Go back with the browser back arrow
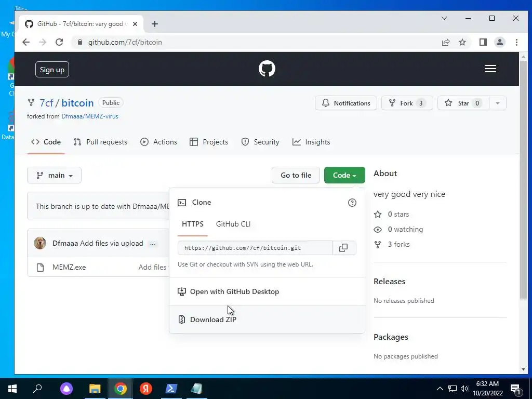Image resolution: width=532 pixels, height=399 pixels. 26,42
